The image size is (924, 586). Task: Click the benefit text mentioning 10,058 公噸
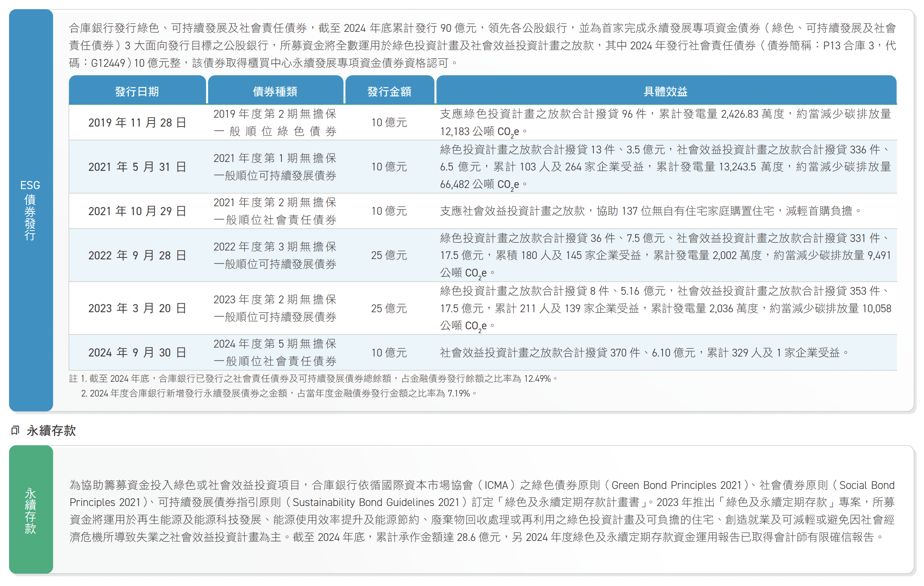pos(665,308)
